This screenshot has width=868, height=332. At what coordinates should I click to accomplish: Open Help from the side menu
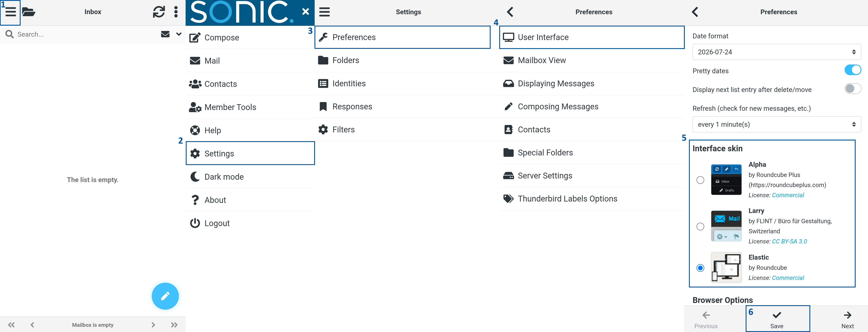tap(250, 130)
